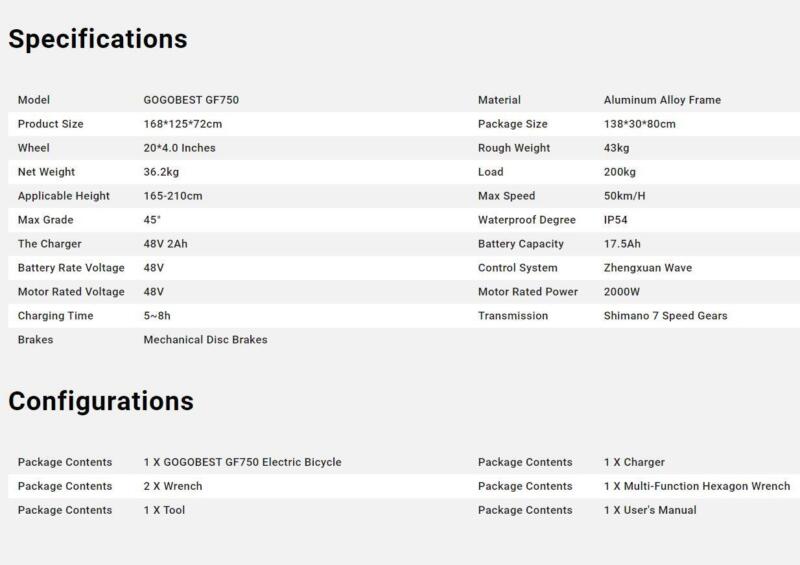Image resolution: width=800 pixels, height=565 pixels.
Task: Select the Product Size value 168*125*72cm
Action: coord(183,124)
